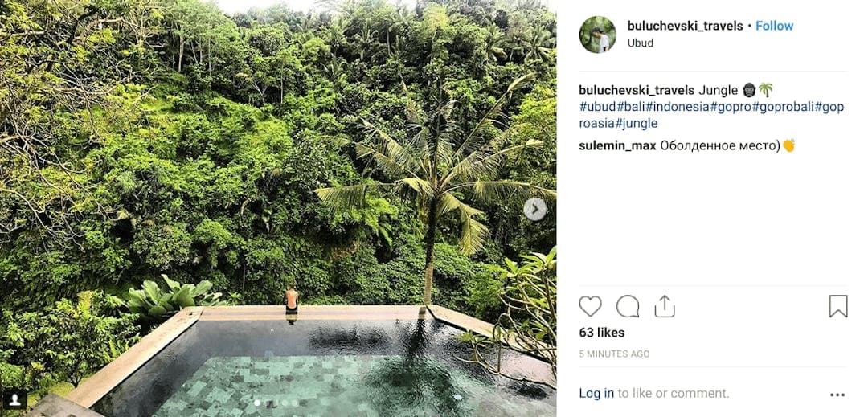Click the username in the post header
Image resolution: width=868 pixels, height=417 pixels.
(685, 26)
